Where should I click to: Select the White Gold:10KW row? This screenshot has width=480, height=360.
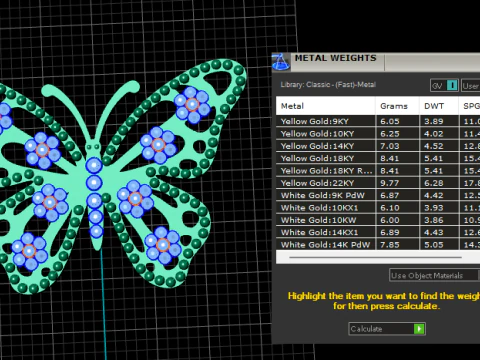tap(378, 220)
